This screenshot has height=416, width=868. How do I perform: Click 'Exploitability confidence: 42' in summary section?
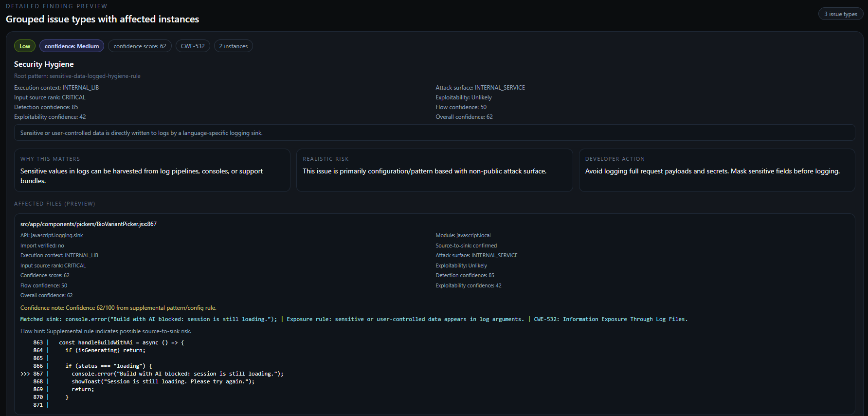tap(50, 117)
